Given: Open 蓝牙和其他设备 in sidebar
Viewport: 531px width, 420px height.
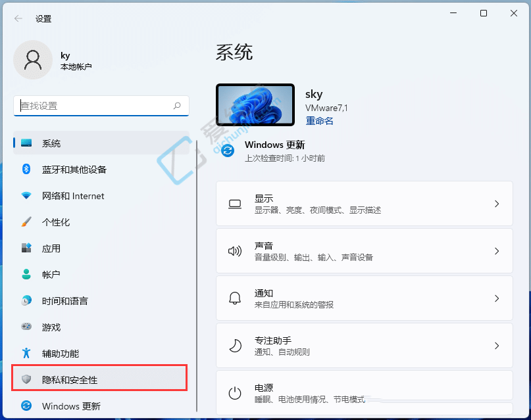Looking at the screenshot, I should coord(101,170).
